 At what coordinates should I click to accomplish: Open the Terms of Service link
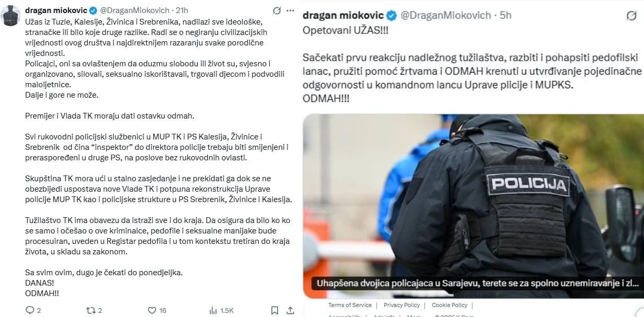pyautogui.click(x=350, y=305)
